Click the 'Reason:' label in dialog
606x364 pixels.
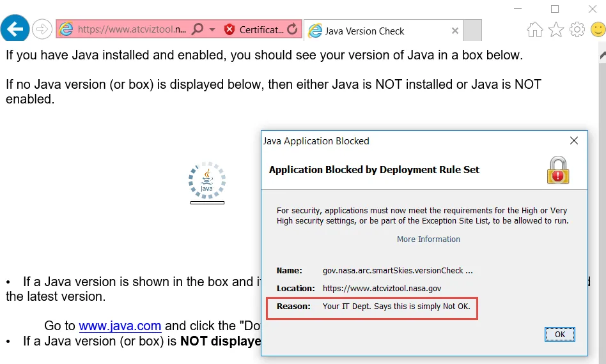(293, 306)
